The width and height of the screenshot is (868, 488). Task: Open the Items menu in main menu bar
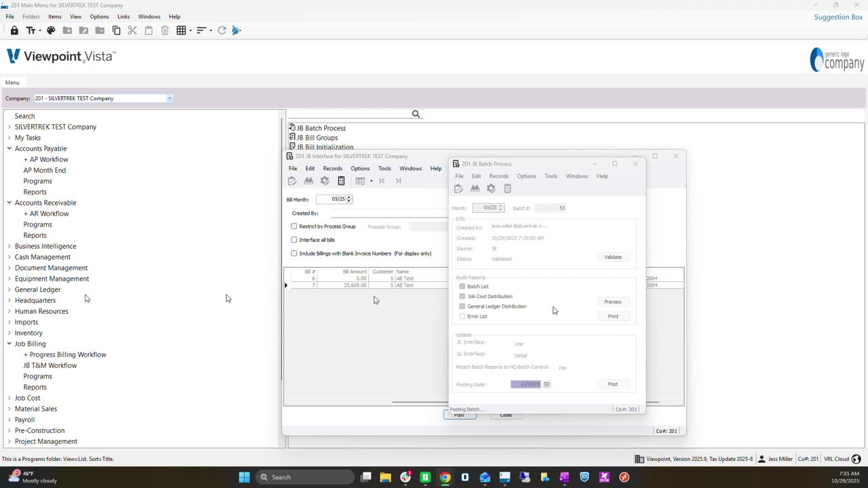(55, 16)
